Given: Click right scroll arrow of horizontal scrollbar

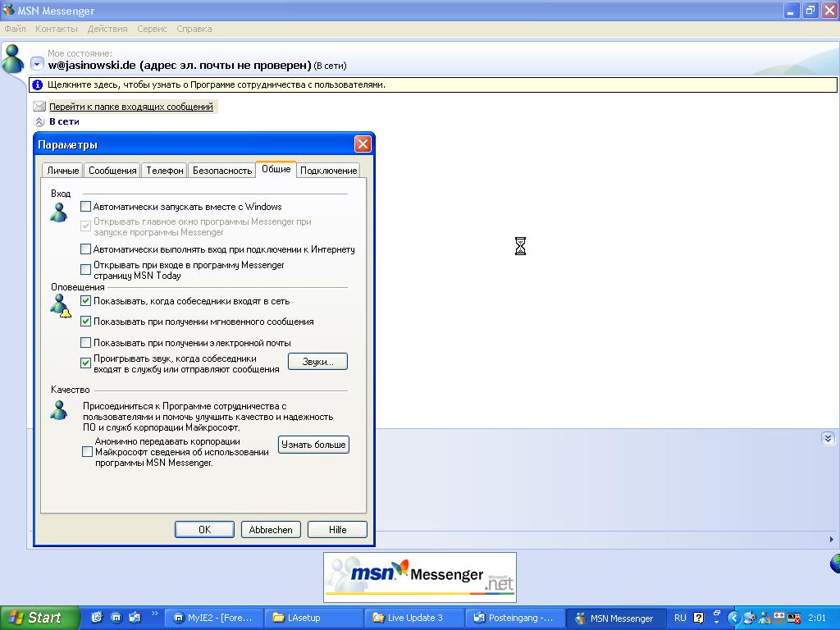Looking at the screenshot, I should pos(832,540).
